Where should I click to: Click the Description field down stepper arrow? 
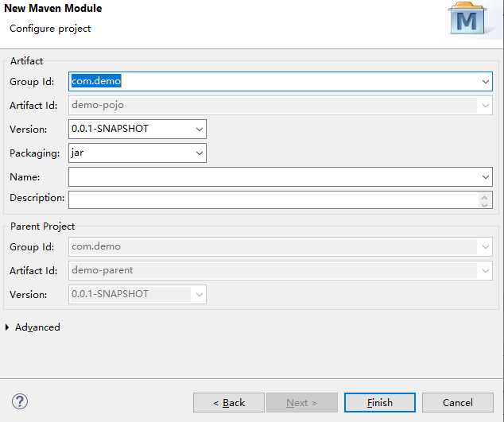(485, 204)
